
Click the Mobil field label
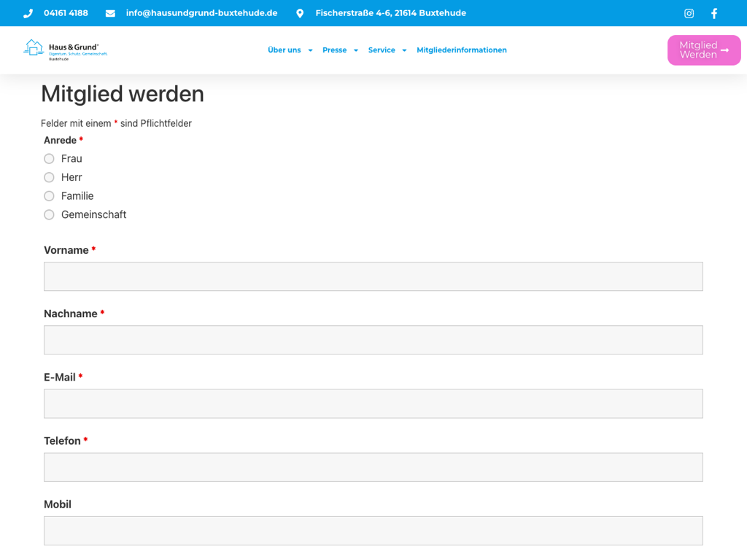[x=58, y=505]
